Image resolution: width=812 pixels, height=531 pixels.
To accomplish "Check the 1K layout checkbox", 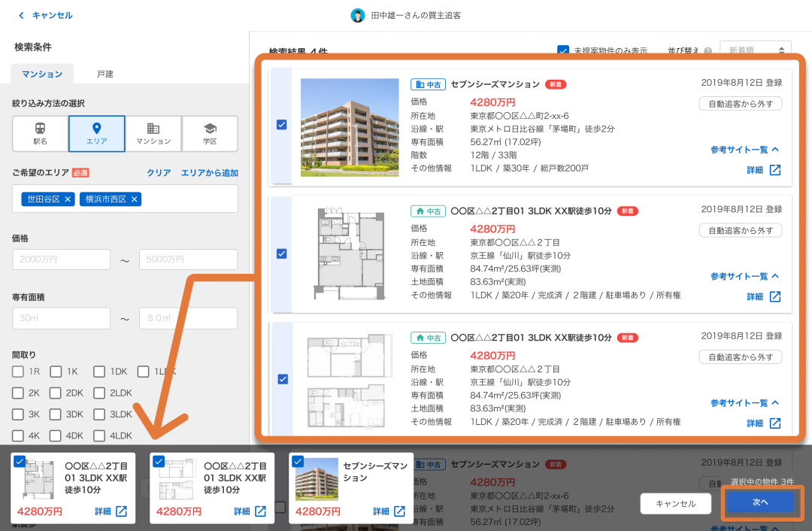I will [x=56, y=372].
